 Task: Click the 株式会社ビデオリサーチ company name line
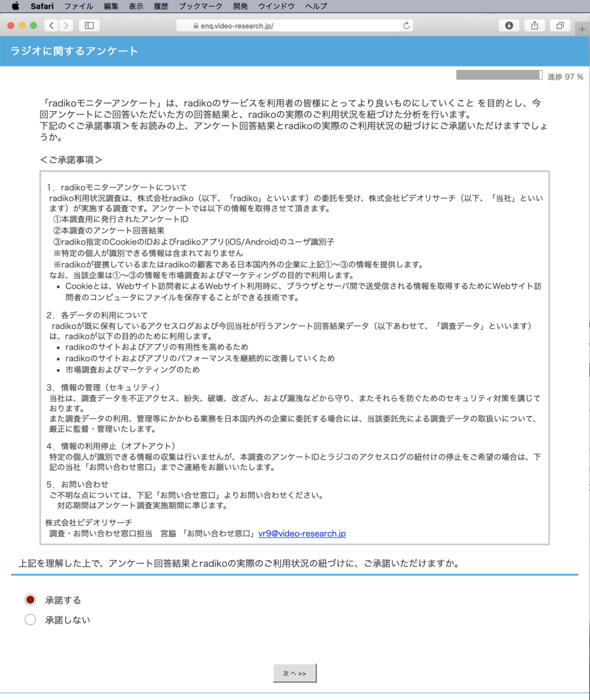(89, 522)
